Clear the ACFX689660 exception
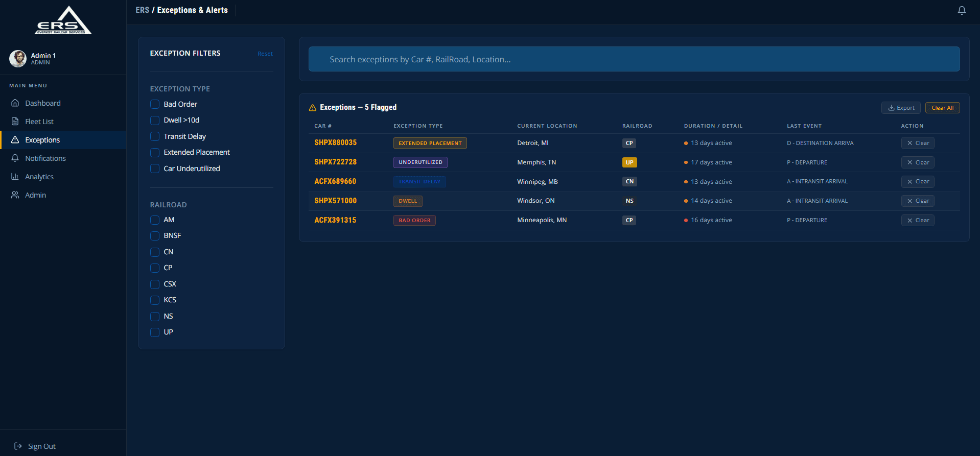Screen dimensions: 980x456 coord(918,182)
